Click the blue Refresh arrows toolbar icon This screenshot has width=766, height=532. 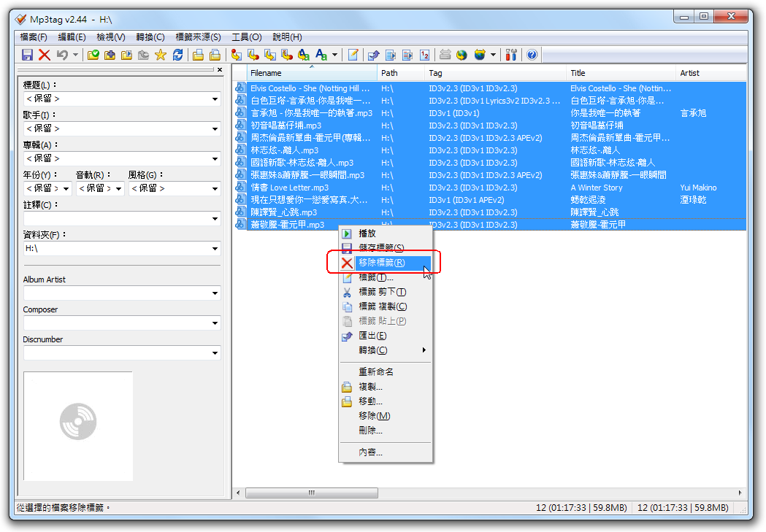point(178,55)
